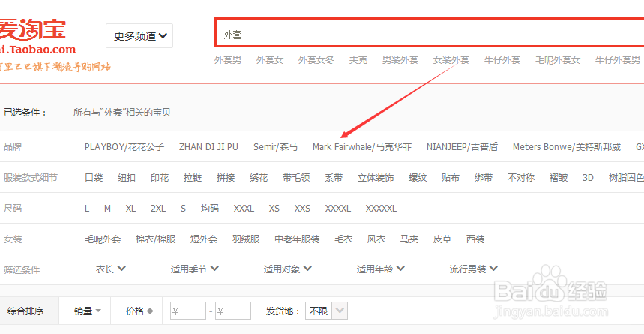Select size XXS
Viewport: 644px width, 334px height.
pos(302,209)
